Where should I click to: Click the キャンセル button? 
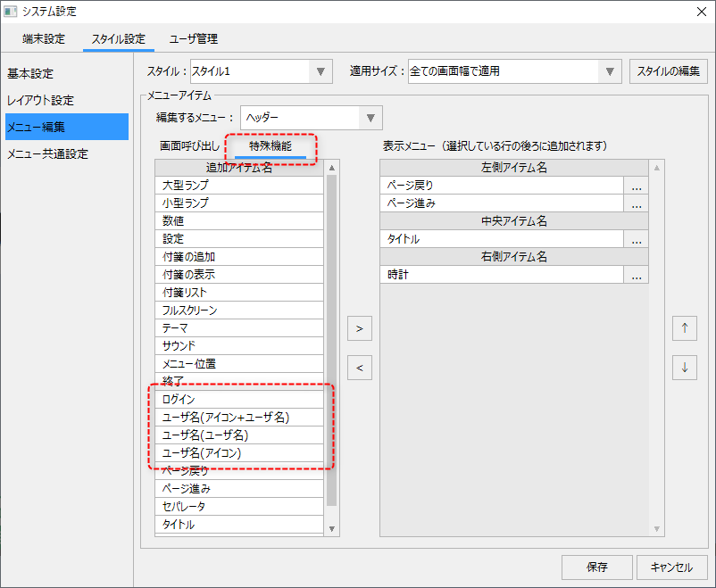[671, 567]
